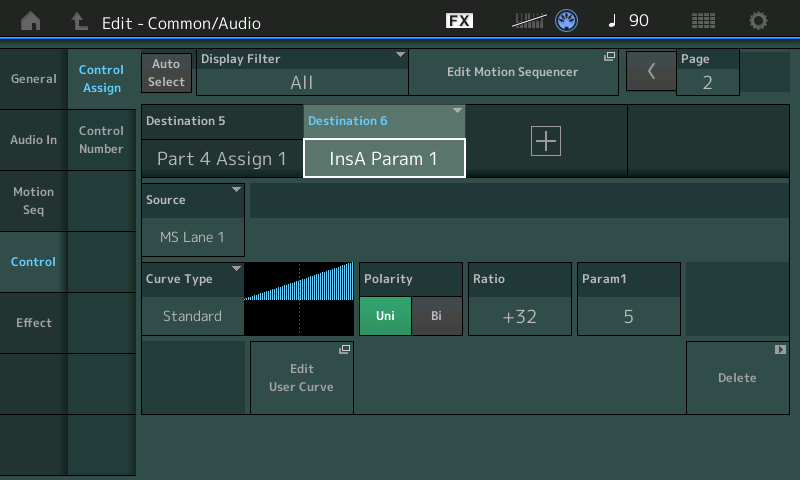This screenshot has height=480, width=800.
Task: Open the Display Filter dropdown
Action: pyautogui.click(x=302, y=72)
